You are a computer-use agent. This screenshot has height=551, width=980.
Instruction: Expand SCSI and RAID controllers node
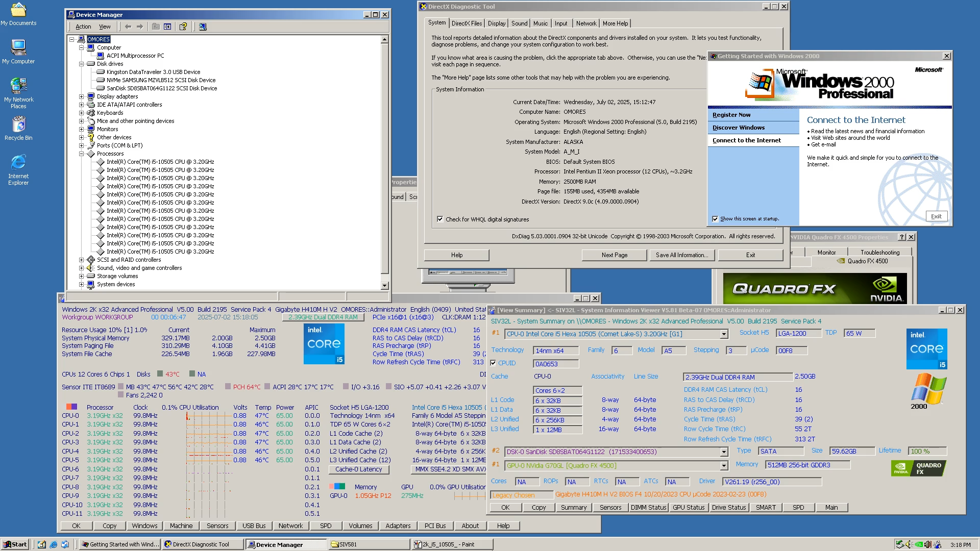point(81,260)
